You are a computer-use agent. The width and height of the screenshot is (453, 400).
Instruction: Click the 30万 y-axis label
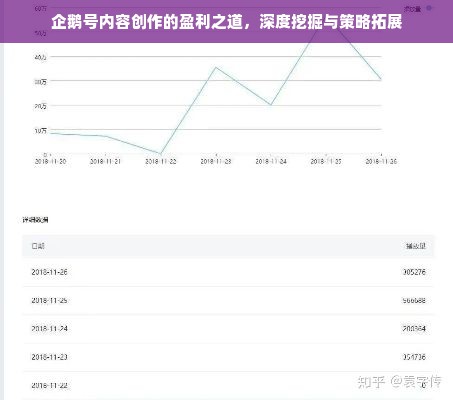[x=40, y=82]
